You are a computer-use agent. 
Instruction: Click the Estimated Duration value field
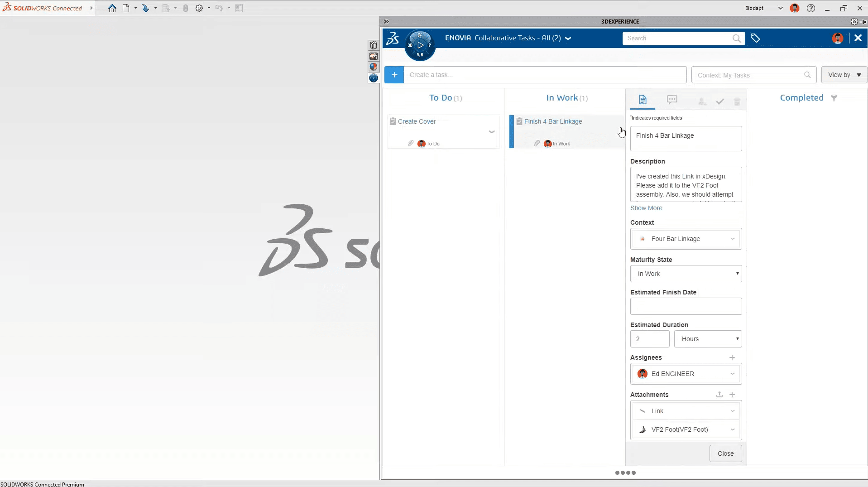(650, 339)
